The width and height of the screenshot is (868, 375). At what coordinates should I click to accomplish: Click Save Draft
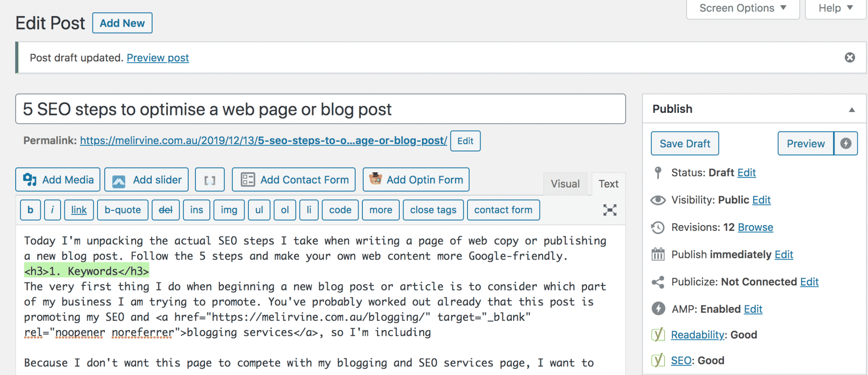(685, 143)
